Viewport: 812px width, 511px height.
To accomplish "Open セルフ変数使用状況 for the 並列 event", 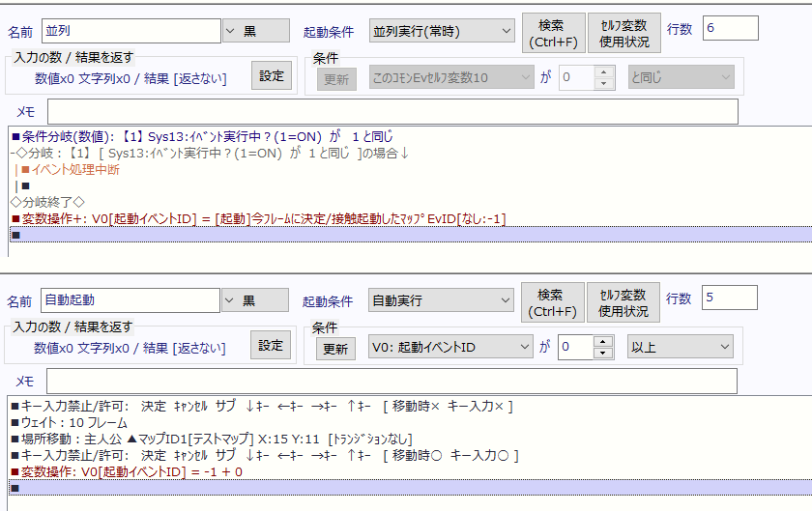I will coord(623,32).
